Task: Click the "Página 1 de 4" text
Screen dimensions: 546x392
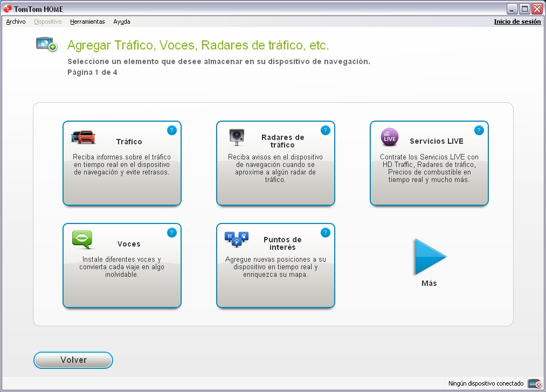Action: 92,72
